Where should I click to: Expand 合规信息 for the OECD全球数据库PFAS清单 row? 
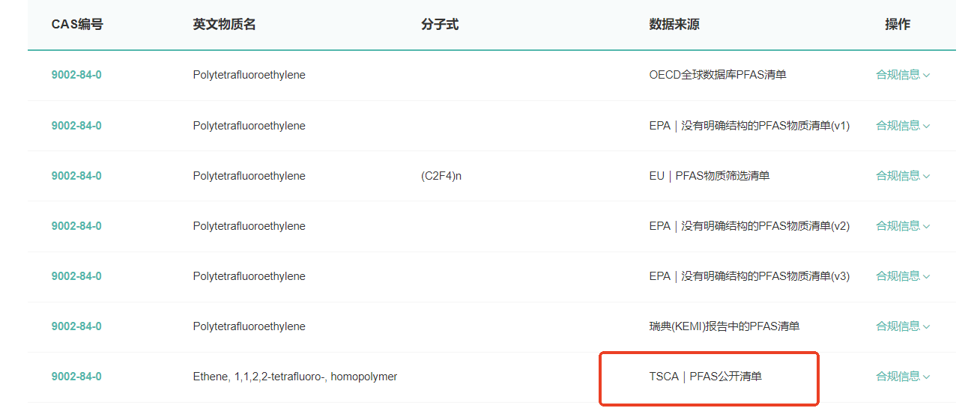click(902, 75)
